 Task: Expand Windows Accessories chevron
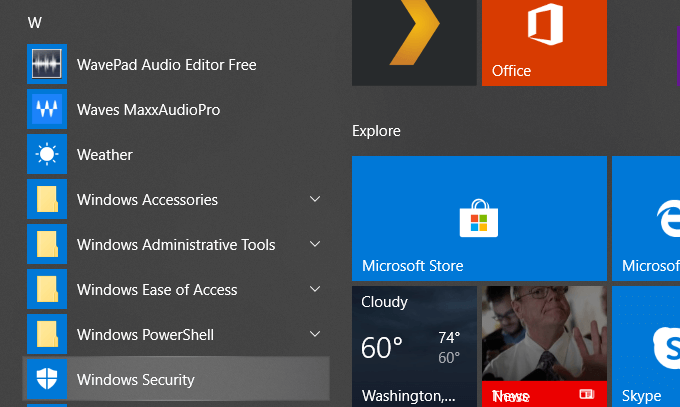tap(315, 200)
